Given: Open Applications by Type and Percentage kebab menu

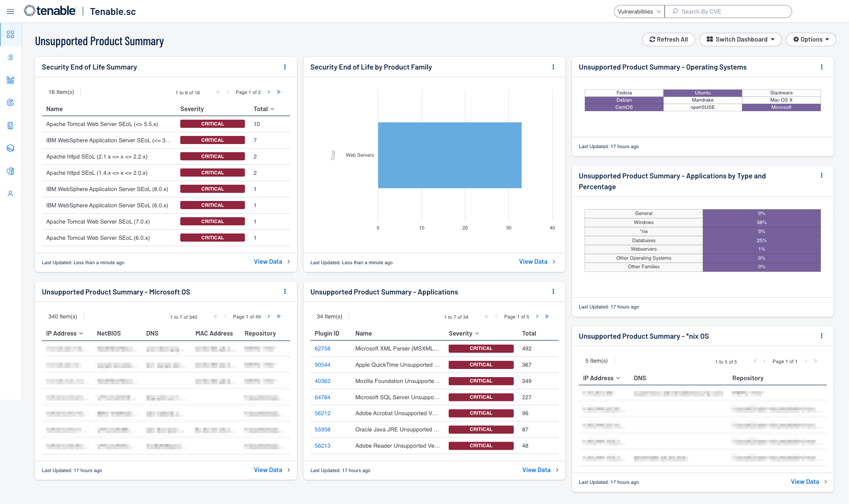Looking at the screenshot, I should coord(821,176).
